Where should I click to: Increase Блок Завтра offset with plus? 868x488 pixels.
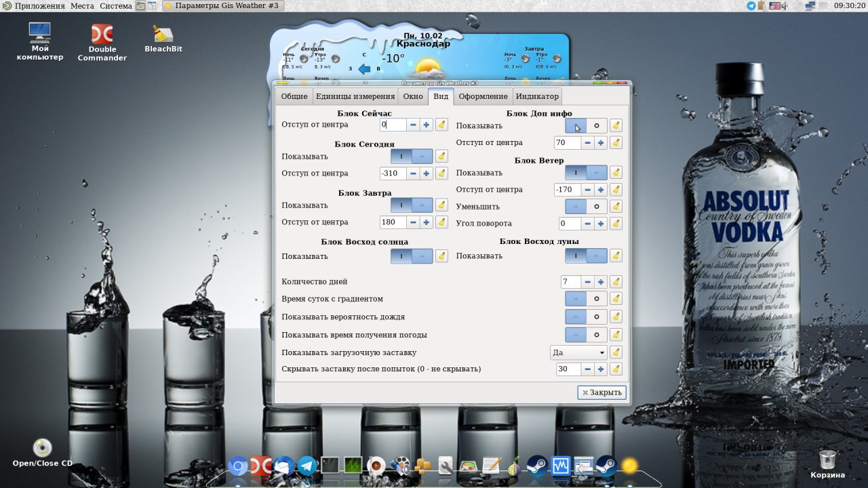tap(427, 222)
